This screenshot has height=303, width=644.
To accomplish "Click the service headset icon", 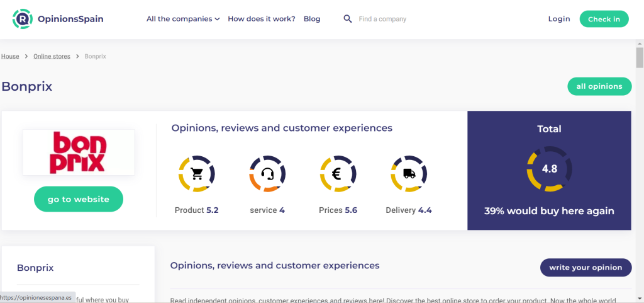I will click(267, 173).
